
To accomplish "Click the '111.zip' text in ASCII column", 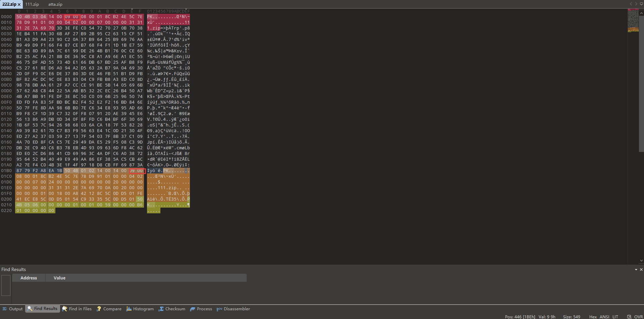I will click(x=167, y=188).
